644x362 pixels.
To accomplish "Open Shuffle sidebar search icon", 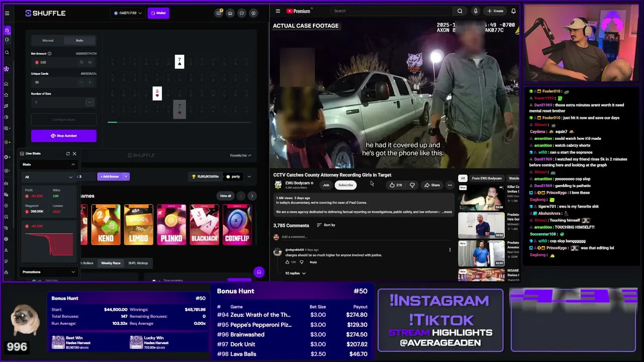I will pos(7,52).
